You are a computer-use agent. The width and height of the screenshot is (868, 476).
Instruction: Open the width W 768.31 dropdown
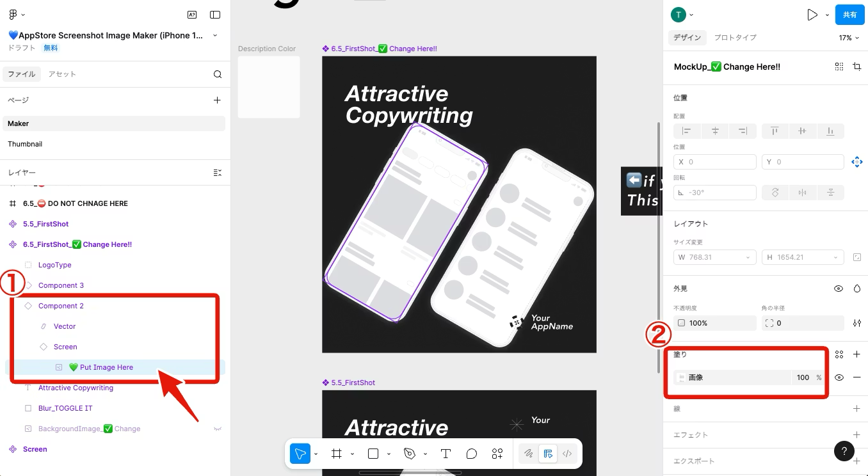(748, 257)
